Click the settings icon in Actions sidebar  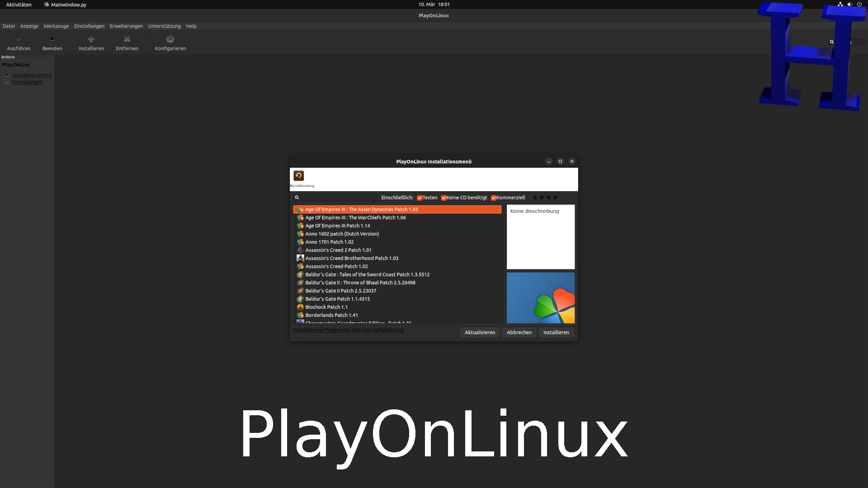coord(7,82)
